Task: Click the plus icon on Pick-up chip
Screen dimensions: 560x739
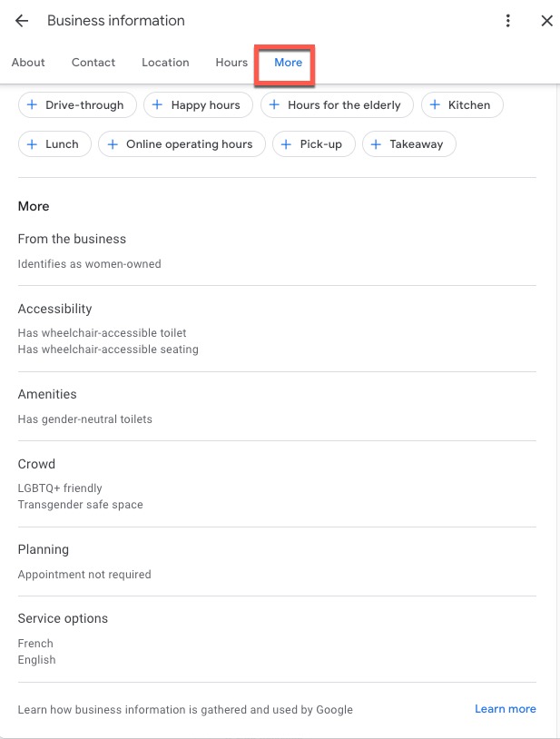Action: pos(286,143)
